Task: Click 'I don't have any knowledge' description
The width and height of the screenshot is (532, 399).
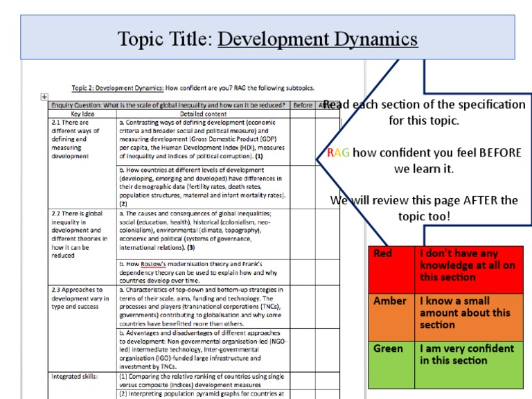Action: (469, 269)
